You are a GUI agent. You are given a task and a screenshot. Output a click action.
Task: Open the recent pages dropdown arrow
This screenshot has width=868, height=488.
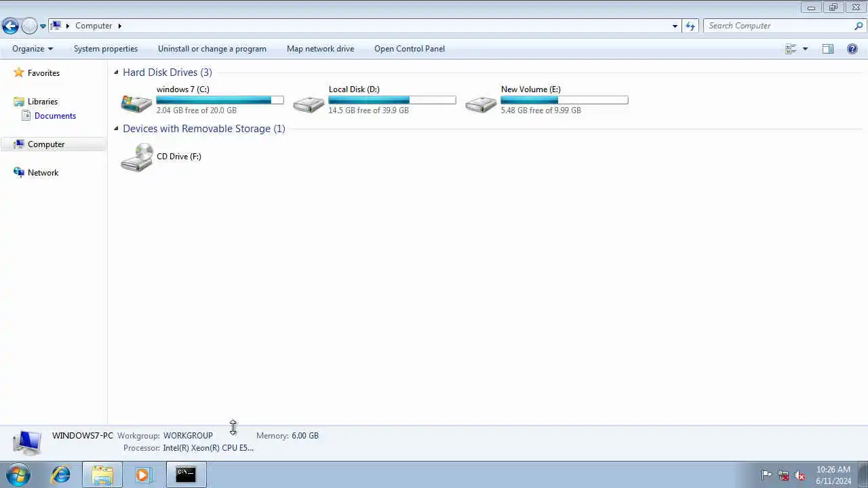(x=43, y=26)
